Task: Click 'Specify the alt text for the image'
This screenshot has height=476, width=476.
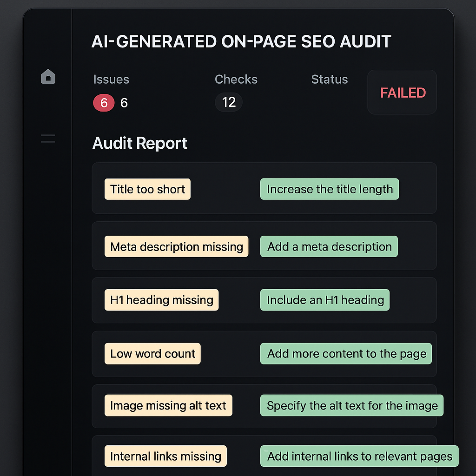Action: point(352,405)
